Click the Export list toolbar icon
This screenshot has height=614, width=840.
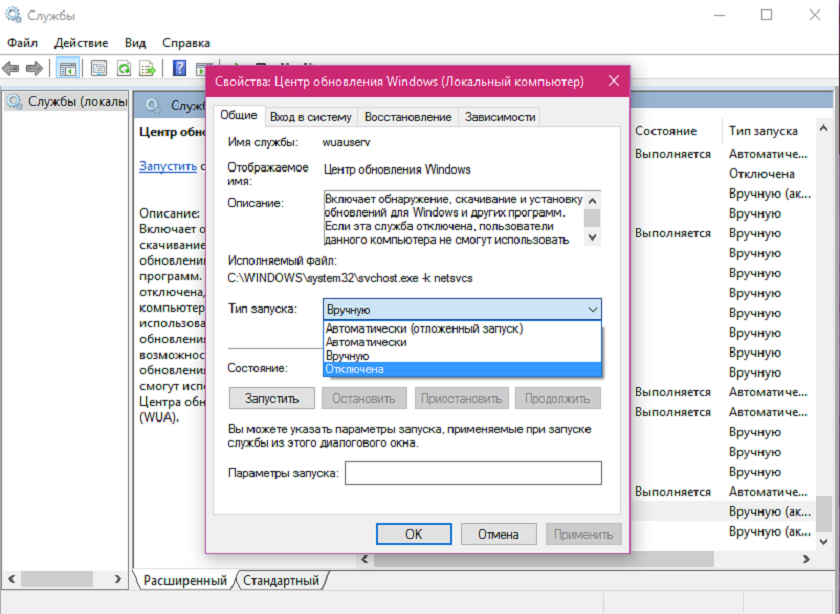point(147,69)
